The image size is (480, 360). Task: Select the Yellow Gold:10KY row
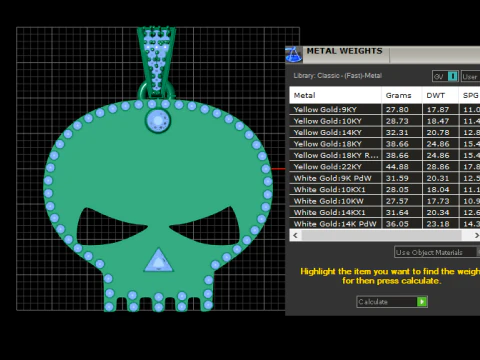[x=385, y=121]
